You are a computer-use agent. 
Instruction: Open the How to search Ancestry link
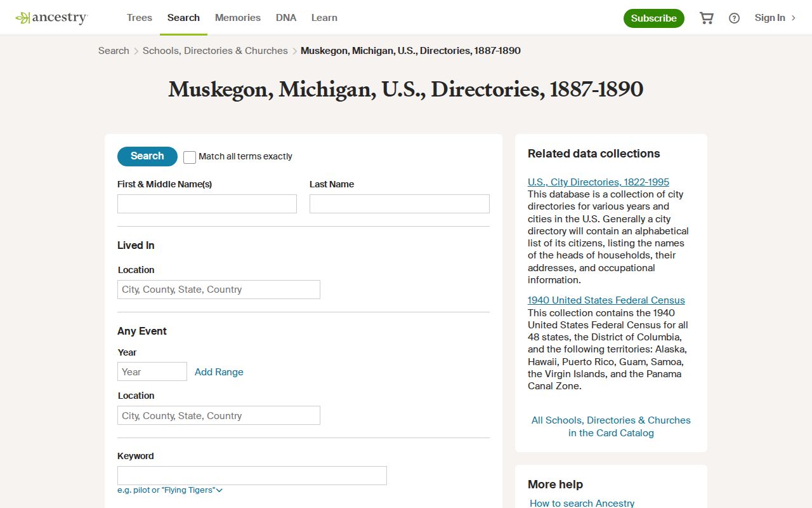582,503
